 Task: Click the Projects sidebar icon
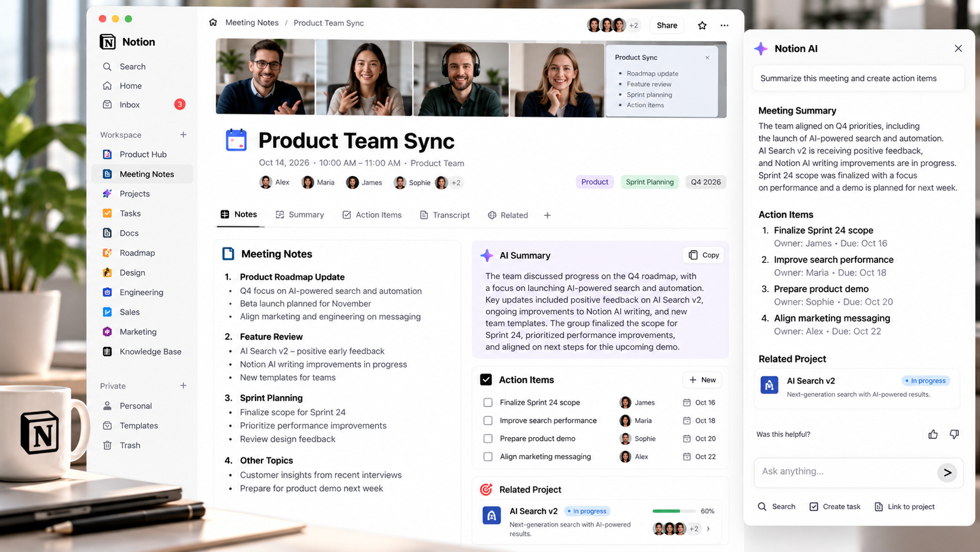107,194
